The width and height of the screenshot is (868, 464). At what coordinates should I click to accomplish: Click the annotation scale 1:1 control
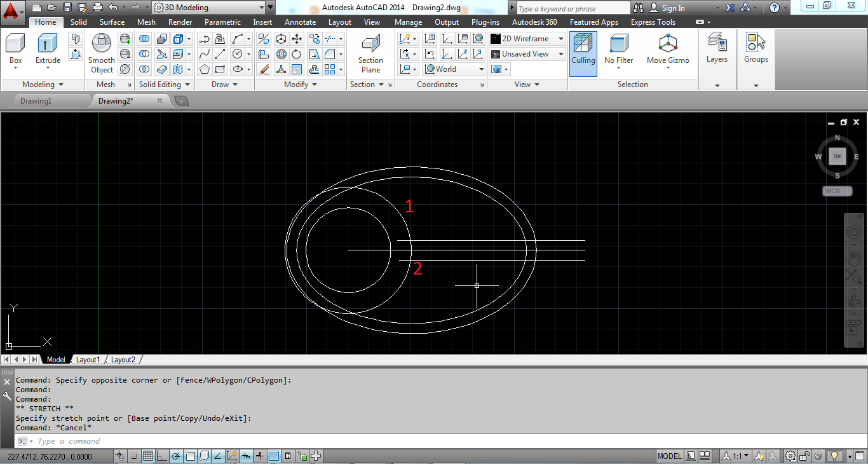[x=734, y=456]
